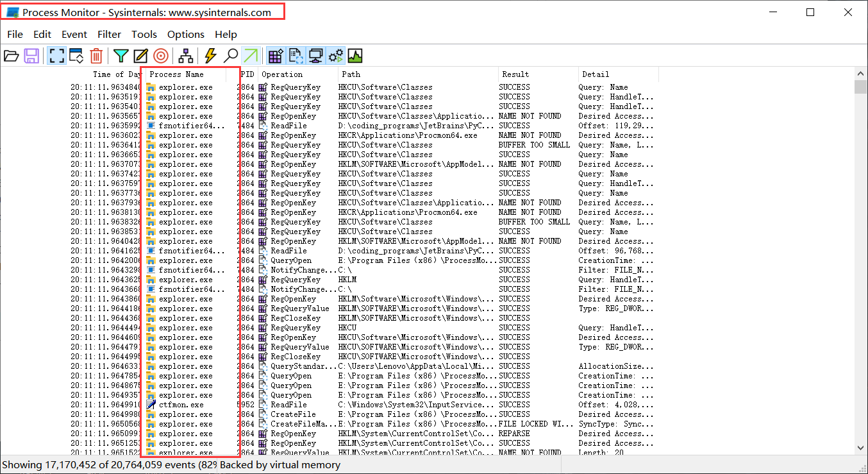
Task: Toggle Show File System Activity
Action: pos(296,56)
